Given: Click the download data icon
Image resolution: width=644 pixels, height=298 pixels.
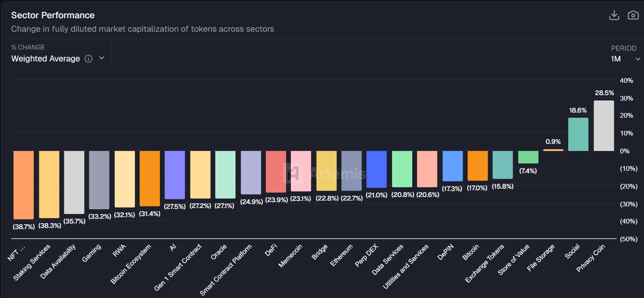Looking at the screenshot, I should [x=614, y=15].
